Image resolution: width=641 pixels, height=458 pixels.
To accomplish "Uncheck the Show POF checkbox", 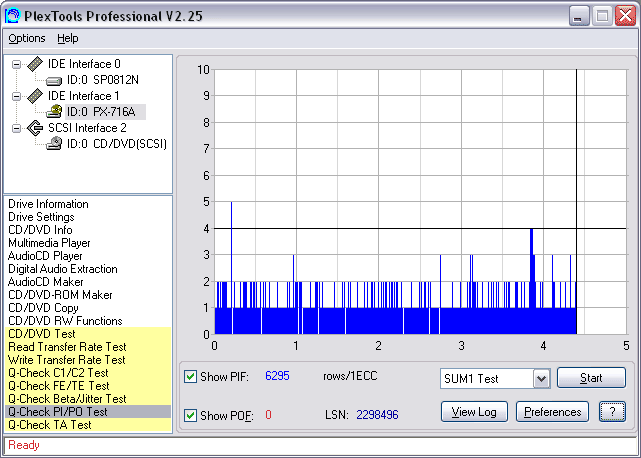I will tap(190, 415).
